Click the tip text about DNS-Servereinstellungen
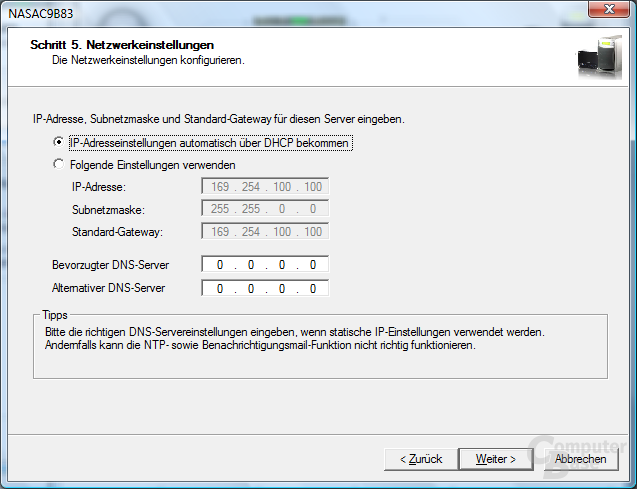637x489 pixels. (x=295, y=338)
